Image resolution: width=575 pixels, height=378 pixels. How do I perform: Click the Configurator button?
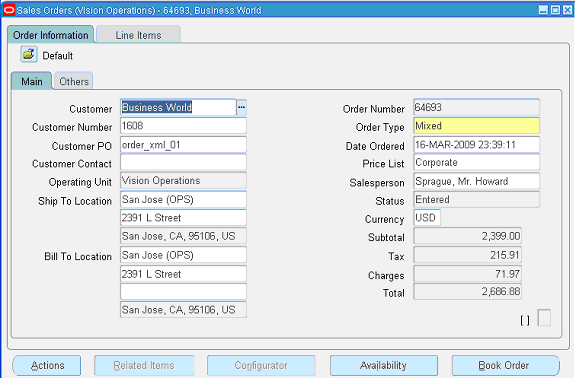[261, 365]
